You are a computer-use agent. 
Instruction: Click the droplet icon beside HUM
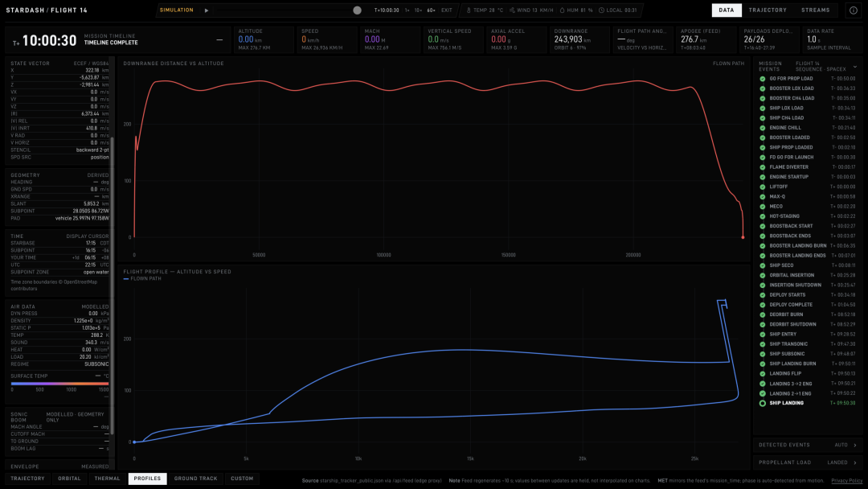pyautogui.click(x=562, y=10)
